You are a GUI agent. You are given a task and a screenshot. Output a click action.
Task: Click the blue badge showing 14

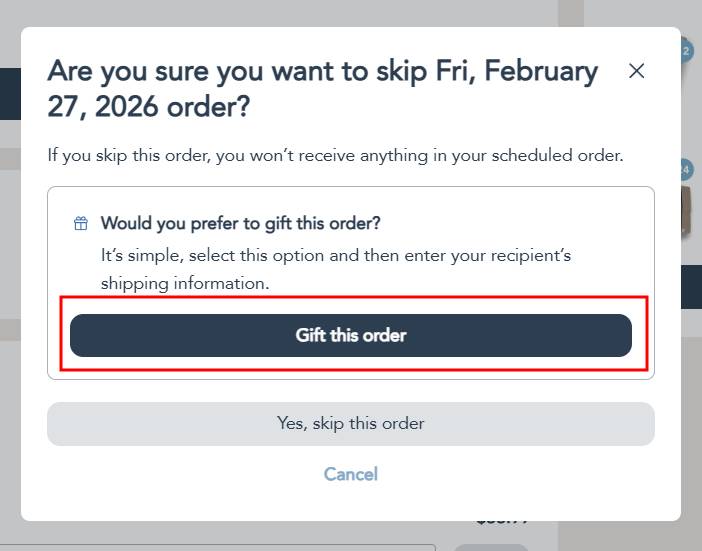(x=687, y=169)
